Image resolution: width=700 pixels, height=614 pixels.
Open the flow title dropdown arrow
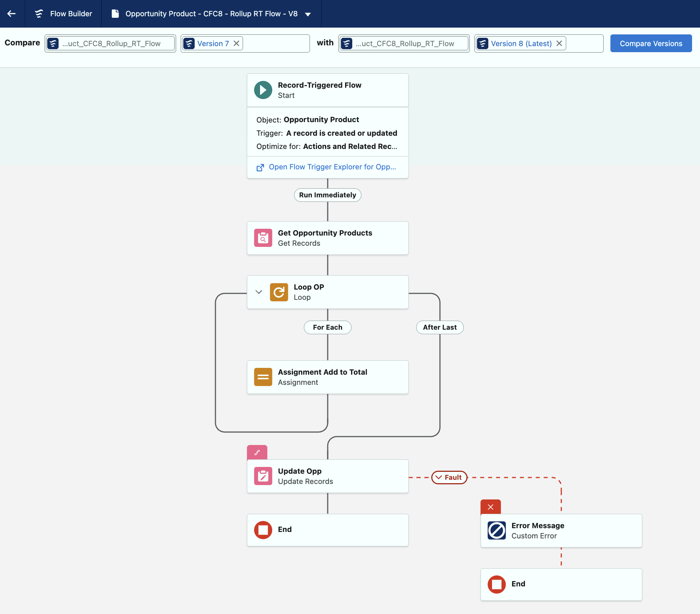click(308, 14)
